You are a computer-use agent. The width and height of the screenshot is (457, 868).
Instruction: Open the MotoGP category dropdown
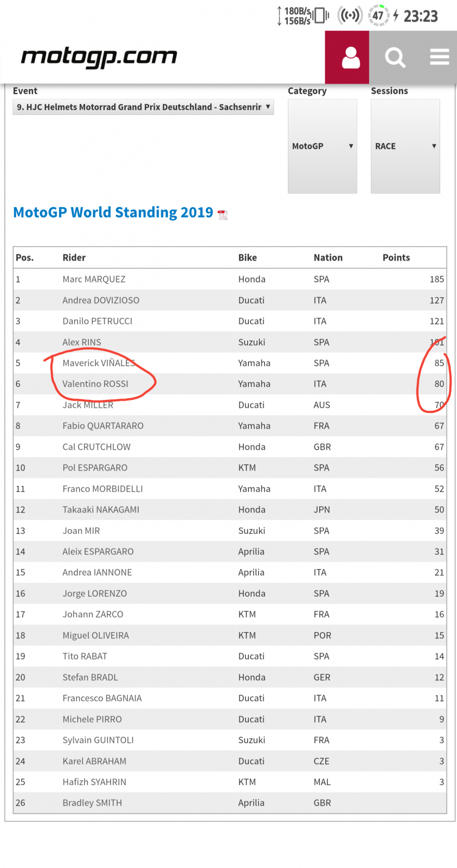click(323, 146)
